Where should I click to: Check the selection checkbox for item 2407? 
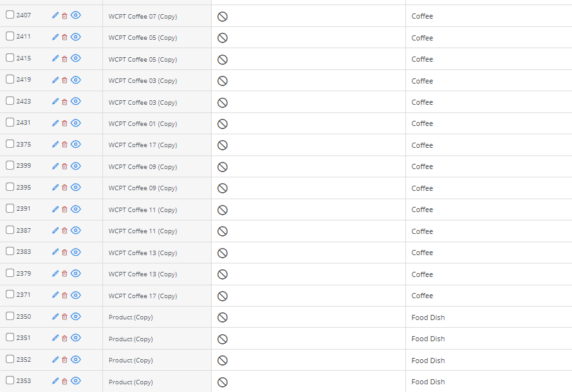click(9, 15)
